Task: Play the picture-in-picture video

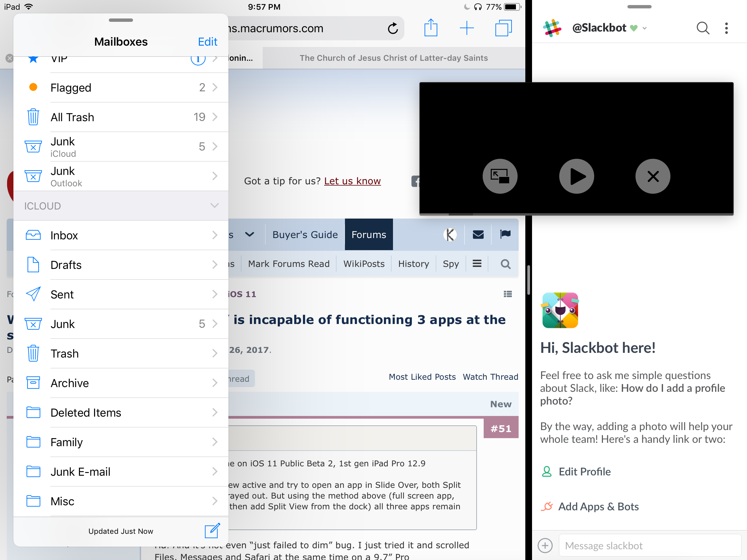Action: (x=576, y=176)
